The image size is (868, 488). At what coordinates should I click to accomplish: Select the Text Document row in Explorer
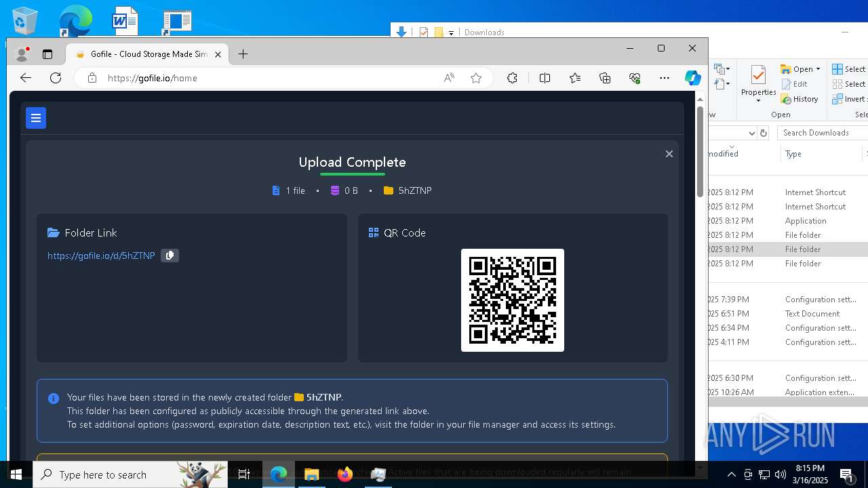pyautogui.click(x=788, y=314)
